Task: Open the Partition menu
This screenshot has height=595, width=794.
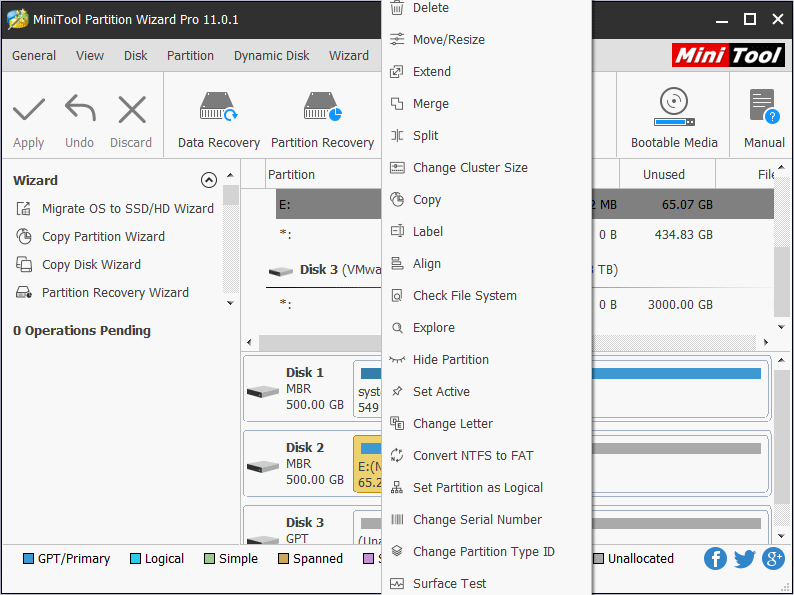Action: (190, 55)
